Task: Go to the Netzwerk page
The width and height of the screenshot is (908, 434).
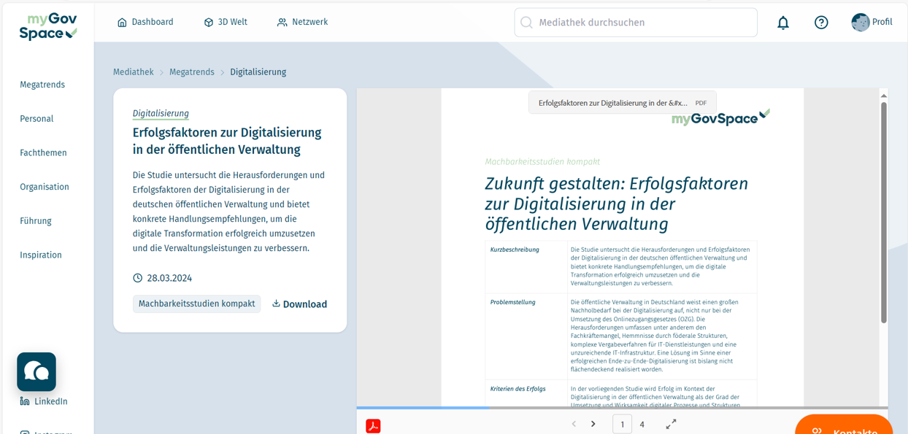Action: click(302, 22)
